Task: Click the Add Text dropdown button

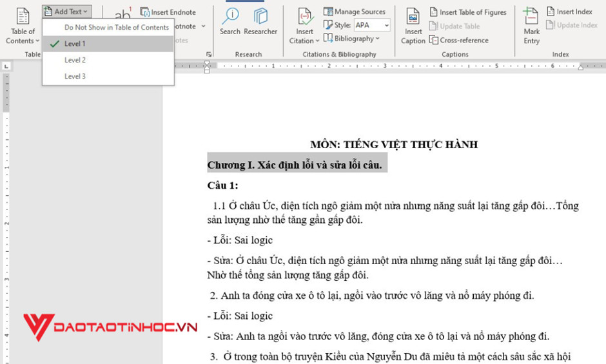Action: (x=67, y=12)
